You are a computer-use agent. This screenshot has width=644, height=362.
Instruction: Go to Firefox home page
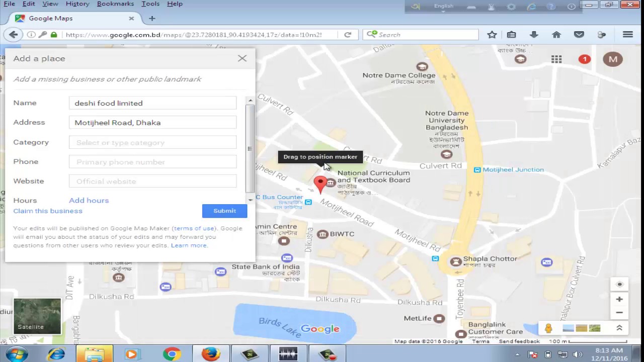coord(556,35)
